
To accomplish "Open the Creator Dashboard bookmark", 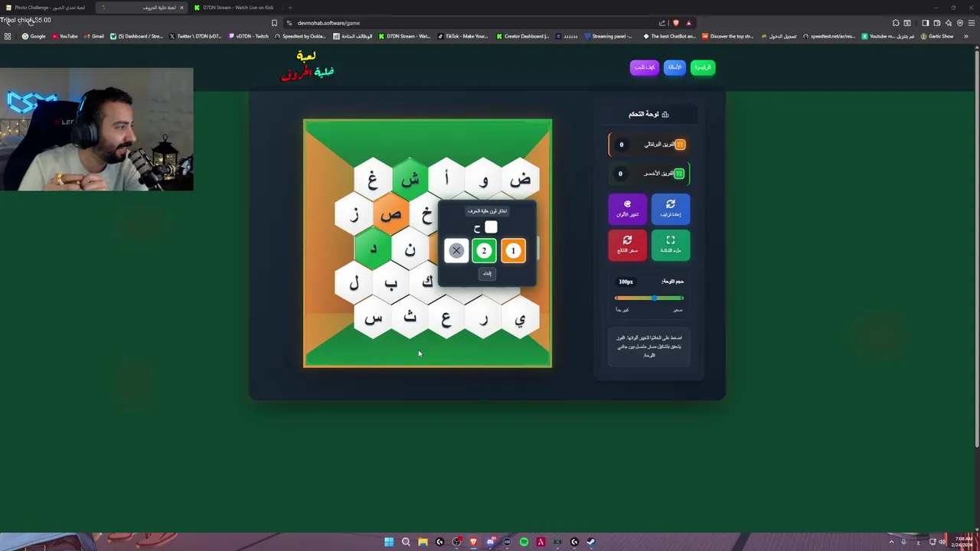I will (523, 36).
